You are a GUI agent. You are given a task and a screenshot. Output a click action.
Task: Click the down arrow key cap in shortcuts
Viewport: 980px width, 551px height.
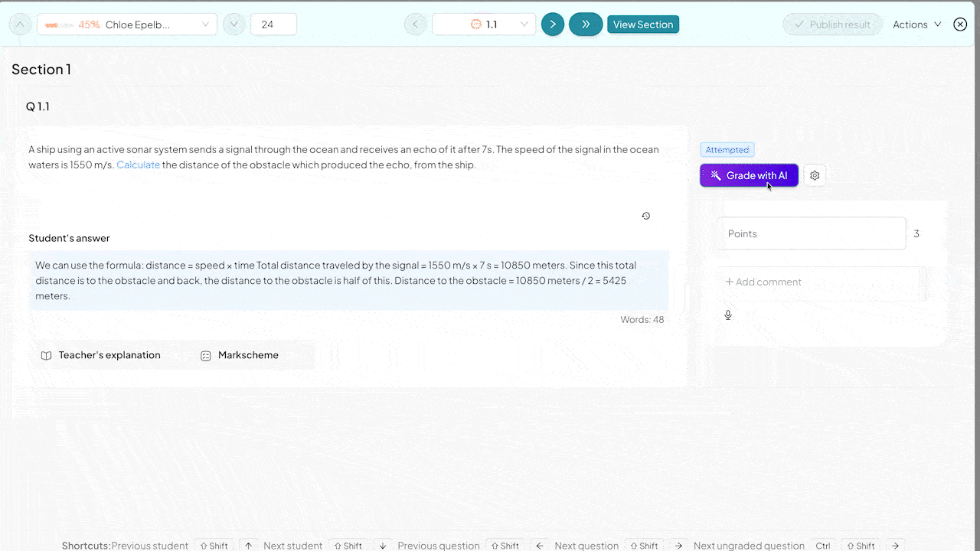tap(382, 546)
